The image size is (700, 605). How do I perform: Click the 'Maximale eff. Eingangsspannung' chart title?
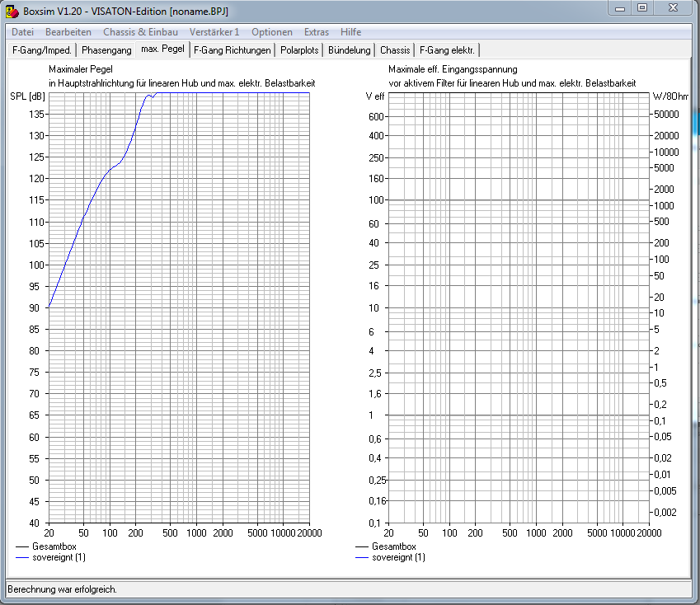click(x=453, y=69)
